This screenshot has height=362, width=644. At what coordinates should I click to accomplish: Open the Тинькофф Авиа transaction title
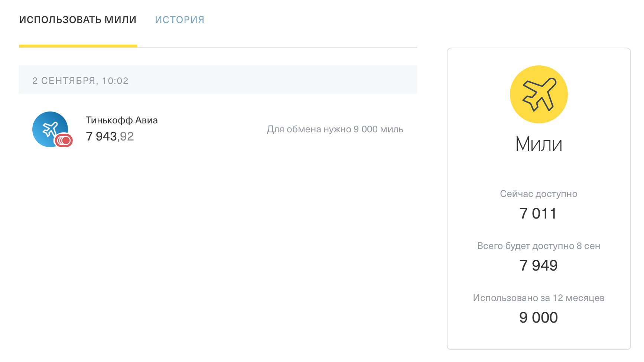pos(122,120)
